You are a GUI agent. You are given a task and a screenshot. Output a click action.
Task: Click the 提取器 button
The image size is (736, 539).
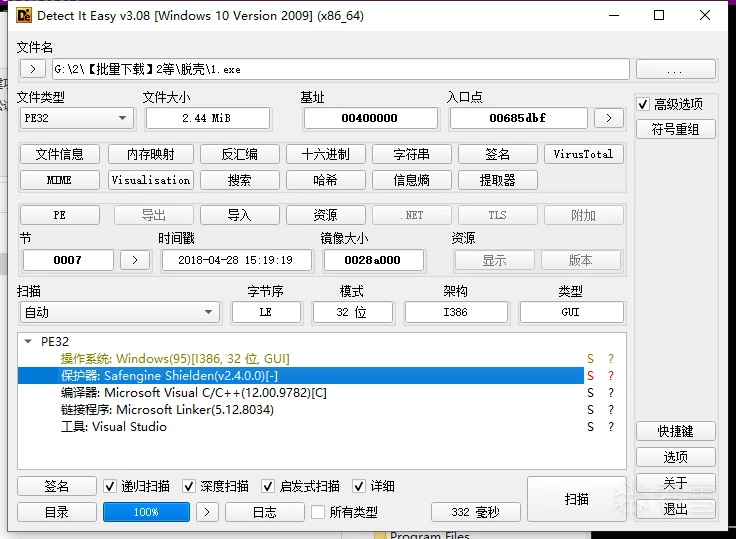click(x=498, y=180)
